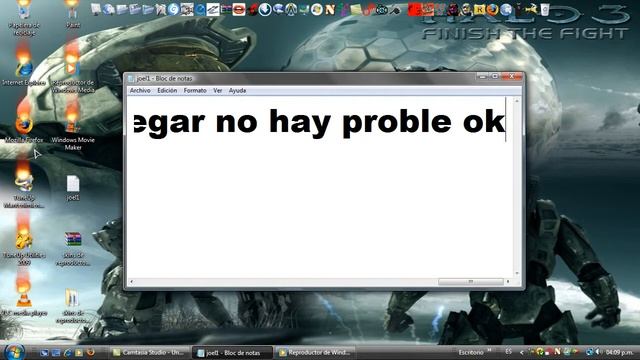Click the orange N dock icon
Screen dimensions: 640x360
click(x=330, y=9)
